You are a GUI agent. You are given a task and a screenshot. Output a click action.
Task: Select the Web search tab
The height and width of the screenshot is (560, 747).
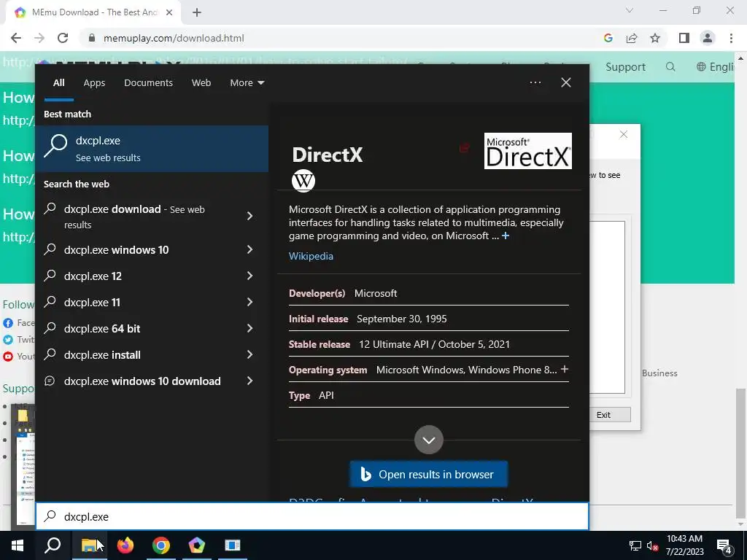pos(201,83)
